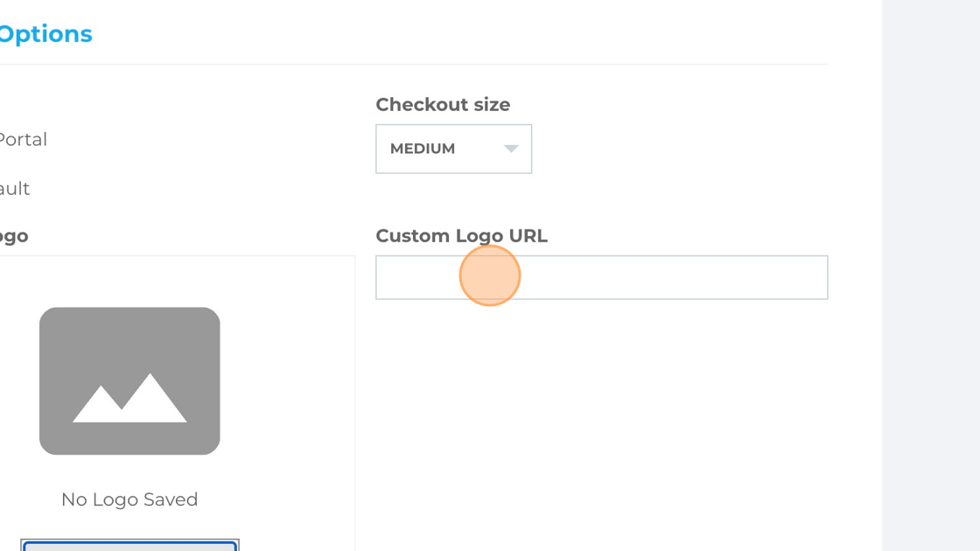The image size is (980, 551).
Task: Click the light gray sidebar area
Action: pos(931,275)
